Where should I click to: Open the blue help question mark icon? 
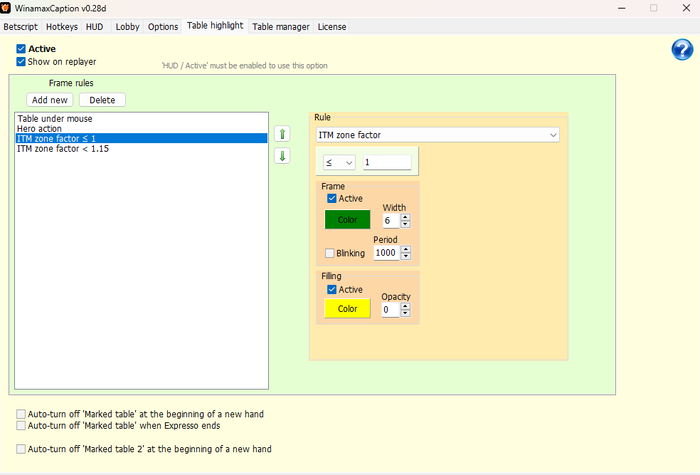[x=682, y=50]
